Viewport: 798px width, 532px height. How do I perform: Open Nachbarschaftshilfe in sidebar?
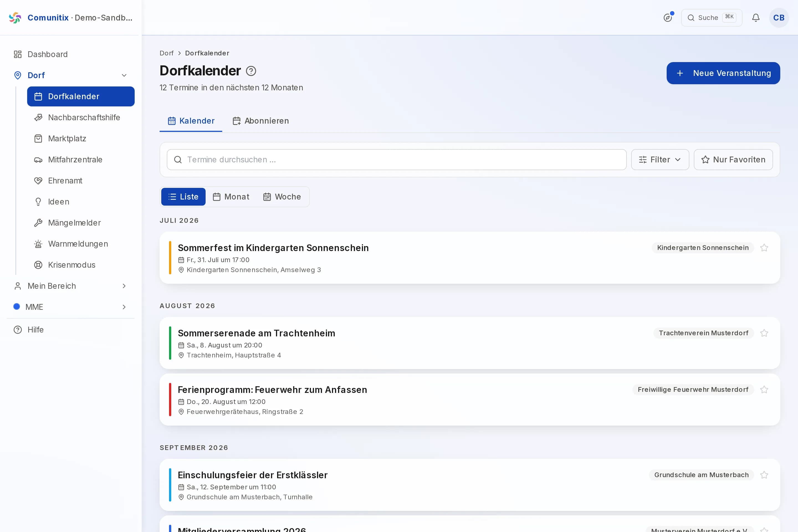tap(81, 117)
